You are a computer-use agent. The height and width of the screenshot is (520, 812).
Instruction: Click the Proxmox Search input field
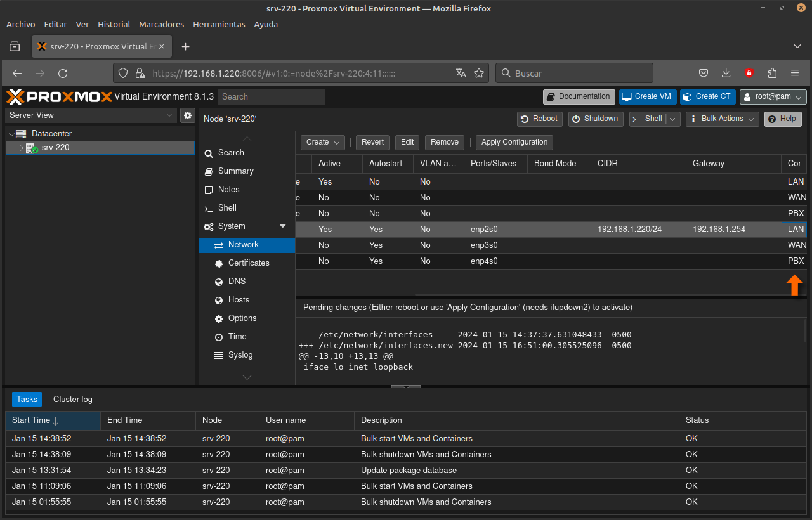[272, 97]
